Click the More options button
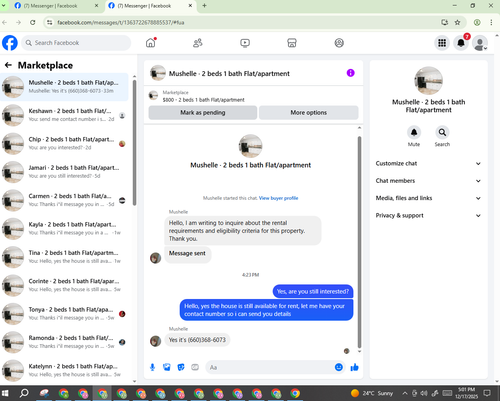 (309, 113)
